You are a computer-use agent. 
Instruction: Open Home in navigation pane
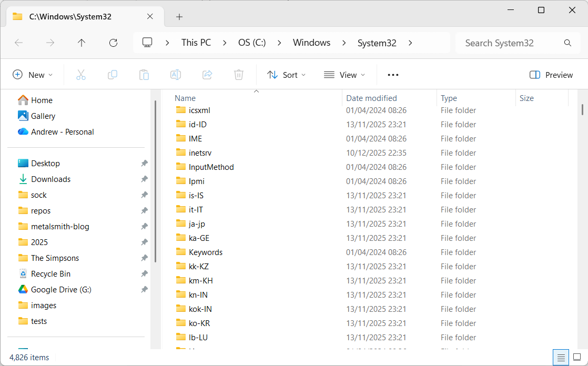click(x=36, y=100)
